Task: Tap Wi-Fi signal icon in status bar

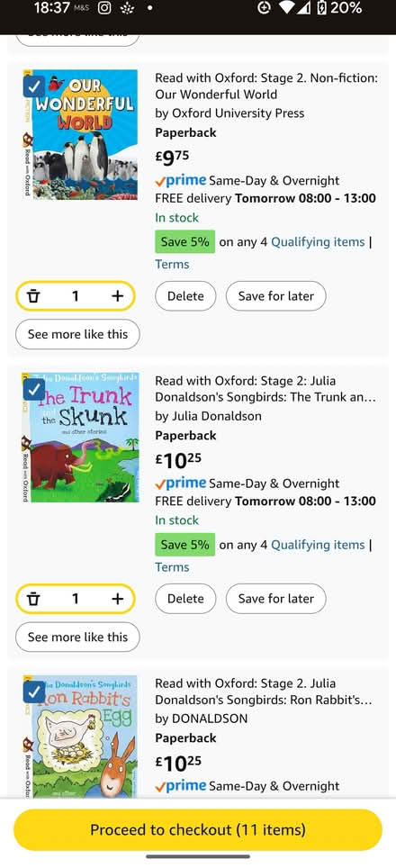Action: coord(287,8)
